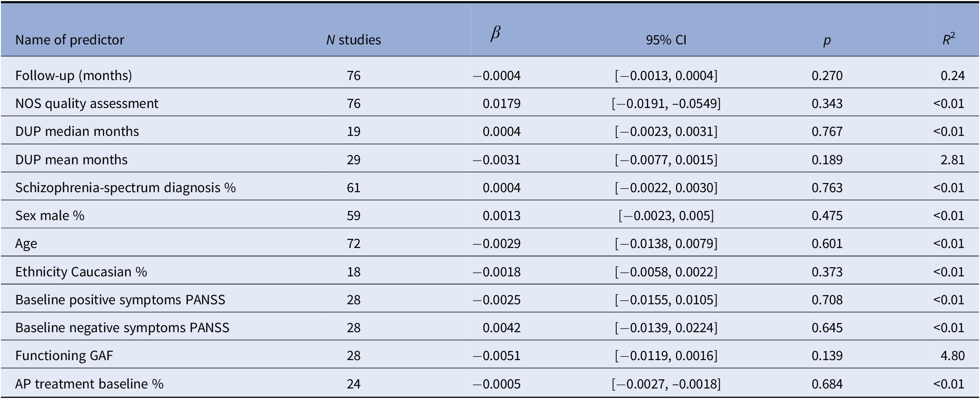Select the "95% CI" column header
Screen dimensions: 980x399
tap(666, 40)
